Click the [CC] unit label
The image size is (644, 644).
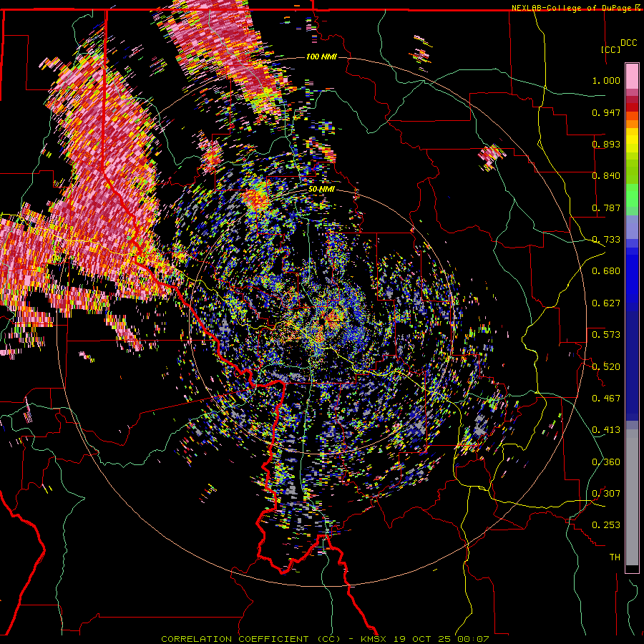point(611,49)
